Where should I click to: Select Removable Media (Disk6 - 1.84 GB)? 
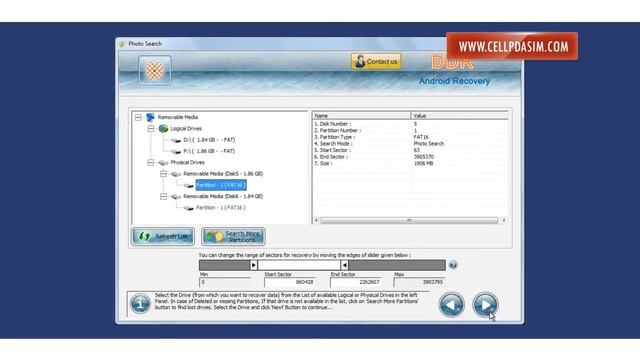tap(223, 196)
